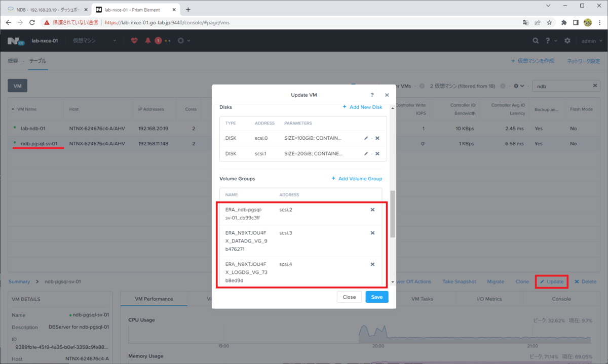The height and width of the screenshot is (364, 608).
Task: Click help icon in Update VM dialog
Action: click(x=372, y=95)
